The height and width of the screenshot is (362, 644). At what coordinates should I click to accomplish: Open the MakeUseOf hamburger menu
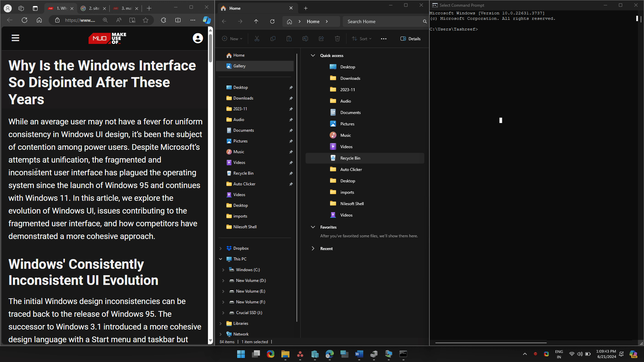point(15,38)
